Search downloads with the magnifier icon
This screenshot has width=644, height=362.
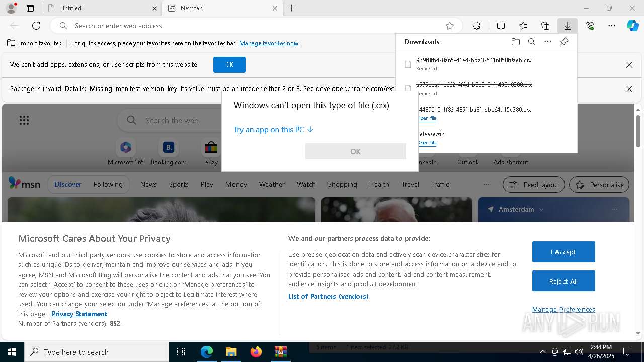click(x=531, y=42)
